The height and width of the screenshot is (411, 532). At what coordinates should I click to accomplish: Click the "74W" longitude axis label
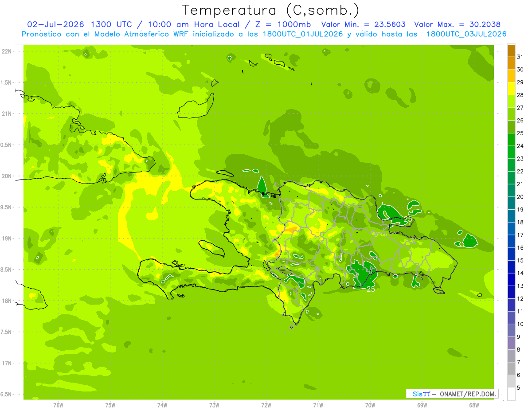(162, 405)
